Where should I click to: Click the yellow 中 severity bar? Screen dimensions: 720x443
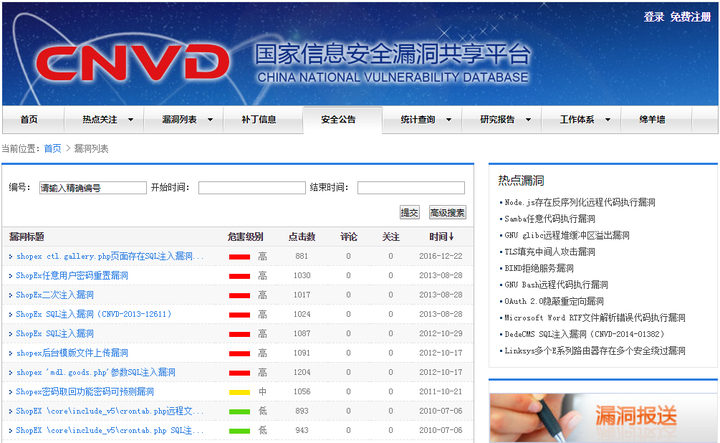tap(239, 393)
